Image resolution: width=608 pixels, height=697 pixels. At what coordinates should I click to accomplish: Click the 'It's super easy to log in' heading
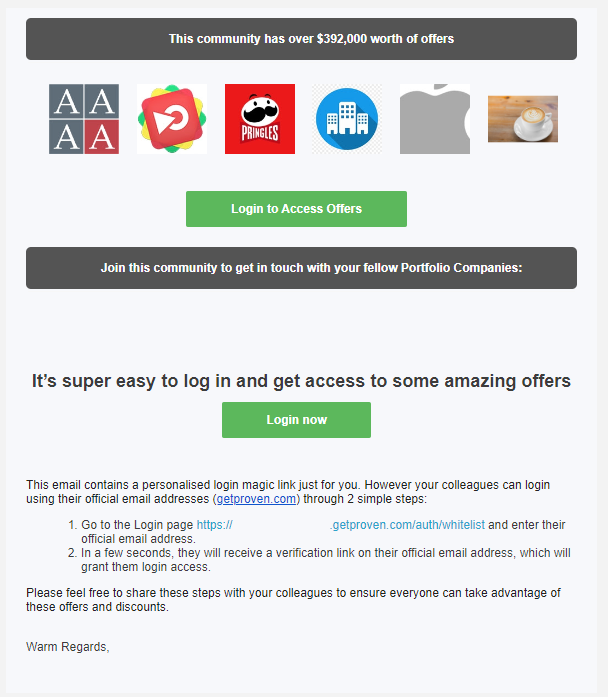pos(301,381)
